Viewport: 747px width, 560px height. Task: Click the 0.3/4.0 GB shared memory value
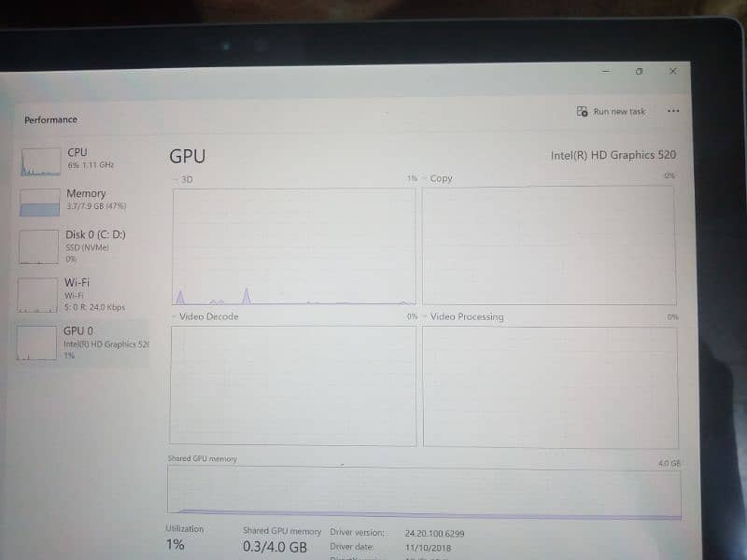click(275, 547)
